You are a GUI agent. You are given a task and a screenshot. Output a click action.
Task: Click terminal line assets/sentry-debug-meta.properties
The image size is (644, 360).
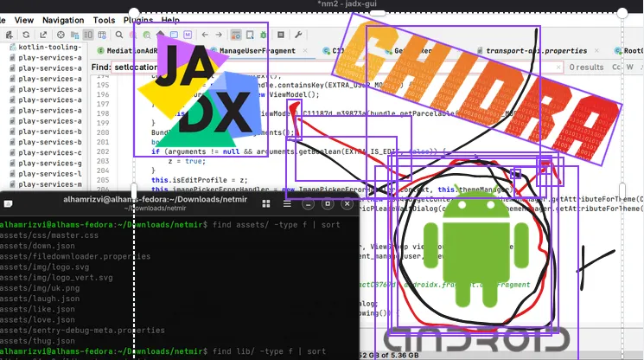click(82, 331)
